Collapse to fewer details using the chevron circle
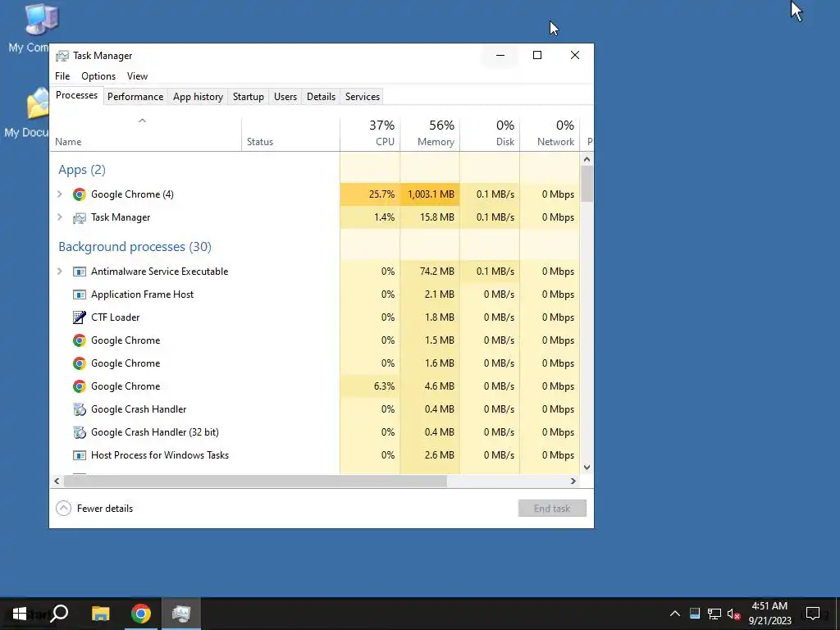 (63, 509)
